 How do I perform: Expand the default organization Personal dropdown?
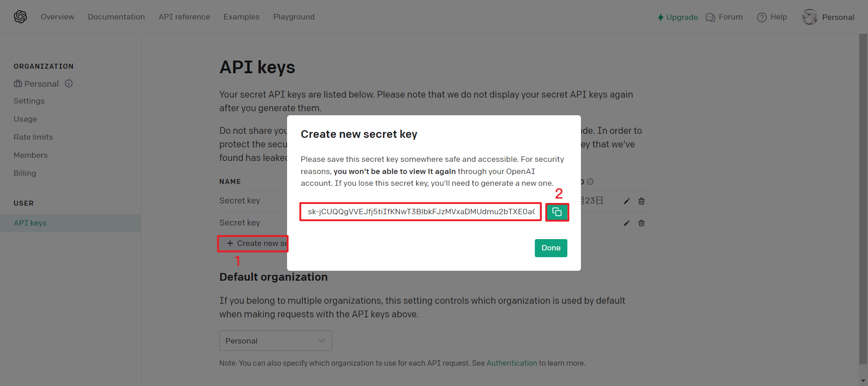pos(275,340)
